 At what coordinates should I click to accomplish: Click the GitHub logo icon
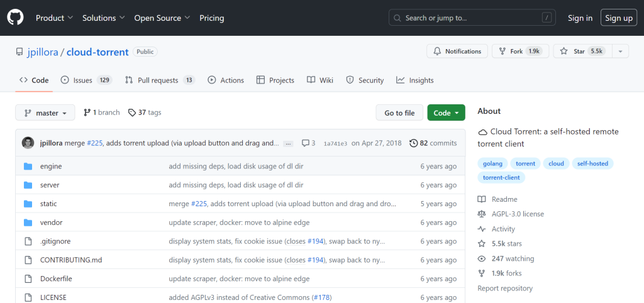click(15, 18)
